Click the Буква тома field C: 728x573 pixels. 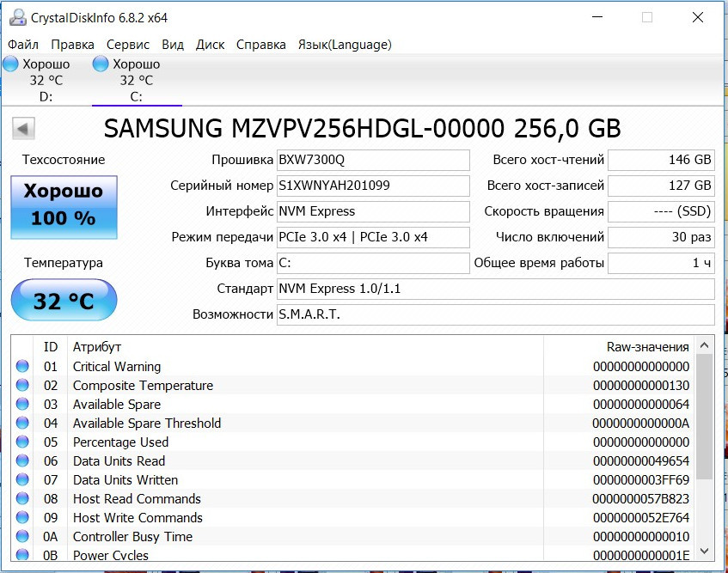[373, 263]
